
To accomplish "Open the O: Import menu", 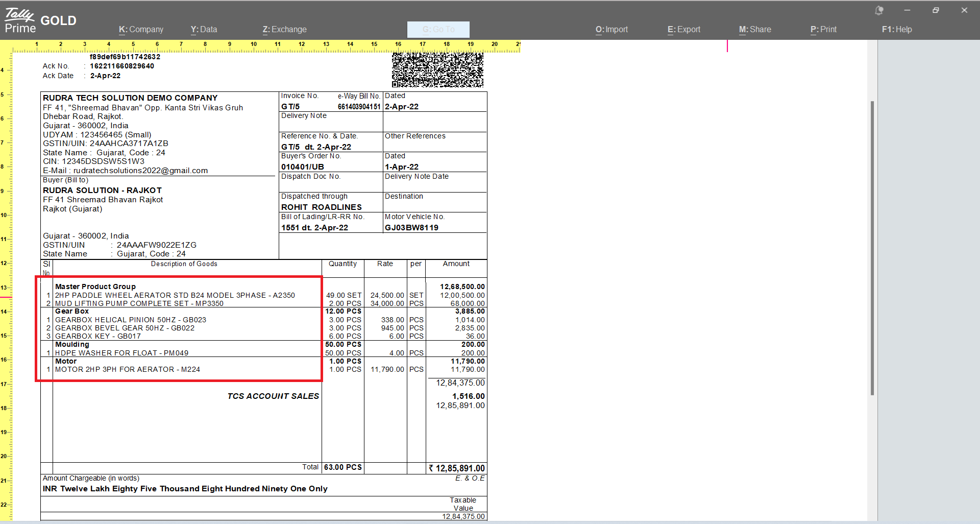I will [x=611, y=30].
